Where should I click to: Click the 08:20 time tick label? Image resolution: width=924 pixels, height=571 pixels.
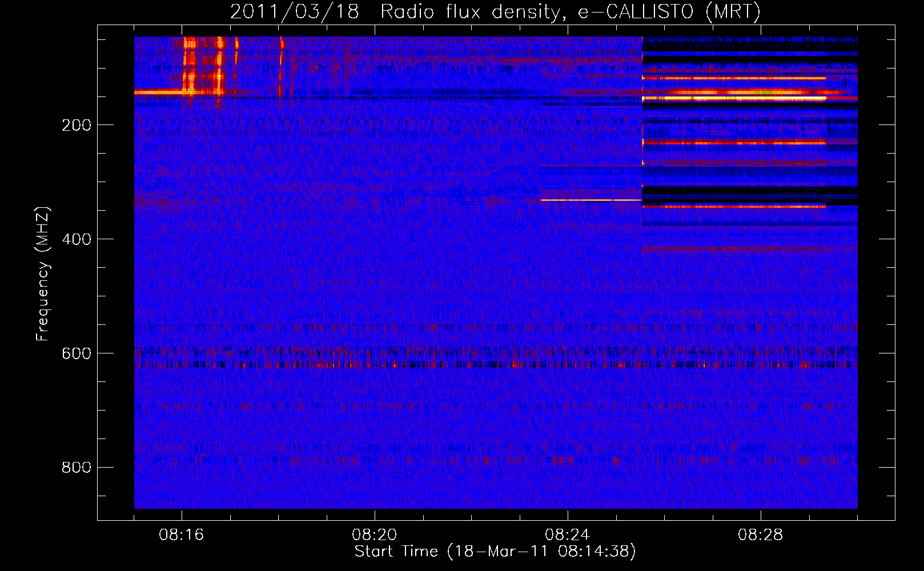tap(375, 535)
